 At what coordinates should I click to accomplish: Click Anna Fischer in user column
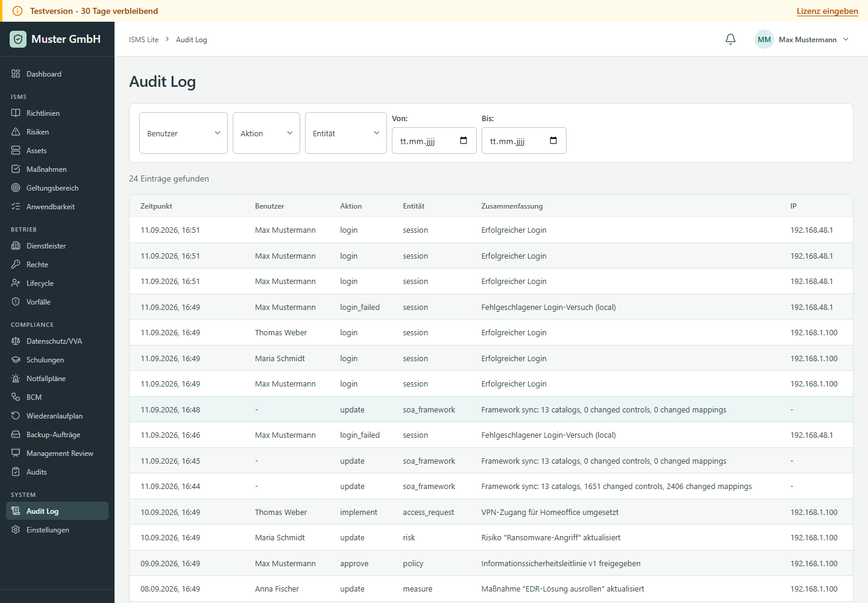(277, 589)
